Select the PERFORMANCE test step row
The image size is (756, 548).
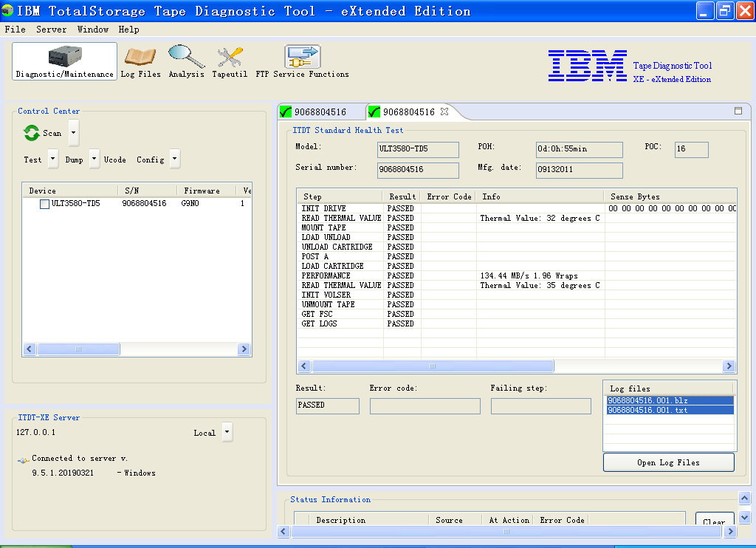click(517, 276)
